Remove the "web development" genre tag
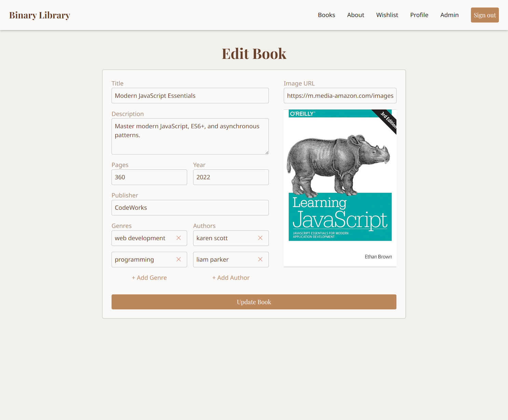This screenshot has height=420, width=508. [x=179, y=238]
